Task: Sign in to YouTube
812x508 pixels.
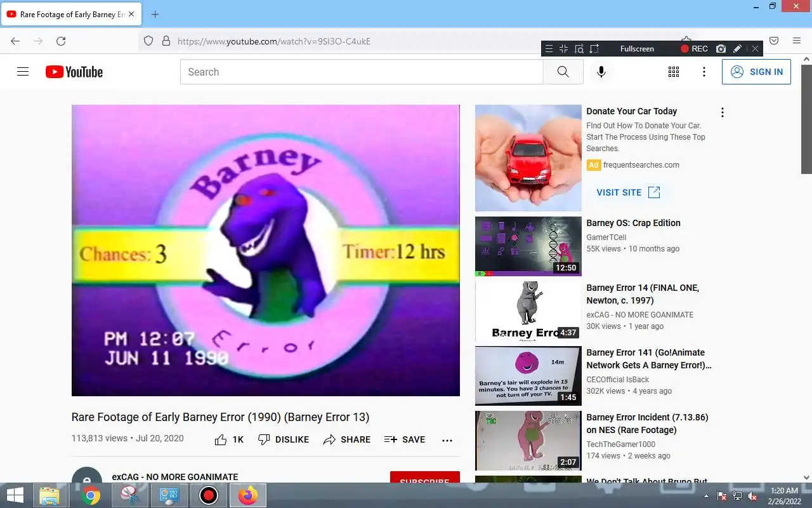Action: point(756,72)
